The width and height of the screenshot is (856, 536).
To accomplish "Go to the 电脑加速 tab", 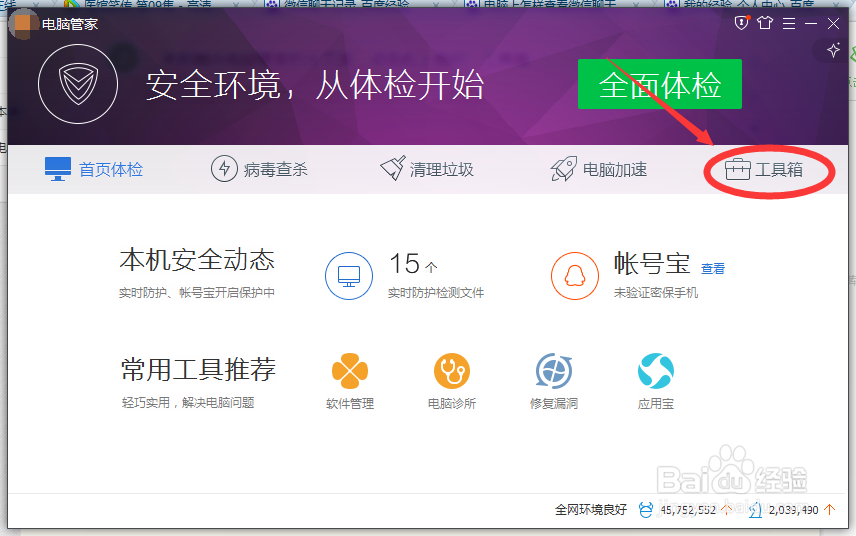I will click(599, 169).
